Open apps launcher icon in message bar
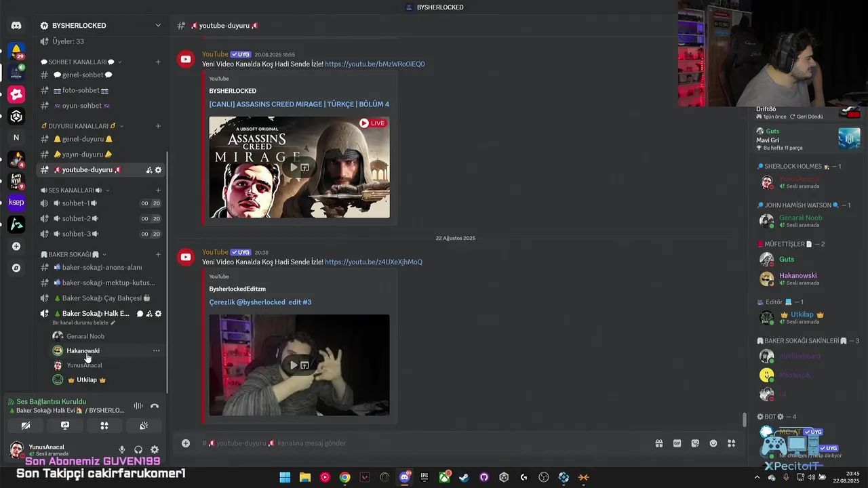The image size is (868, 488). (732, 443)
